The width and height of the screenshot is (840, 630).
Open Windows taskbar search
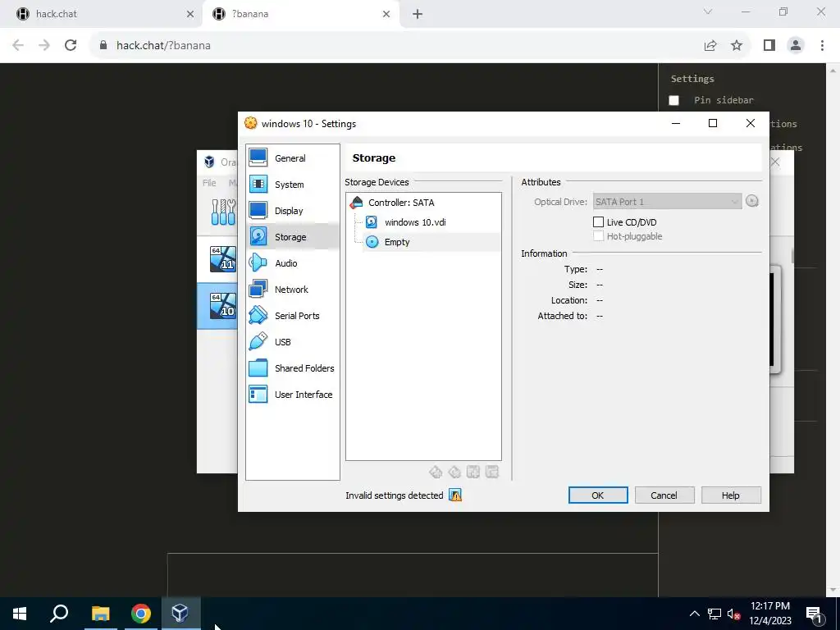59,614
